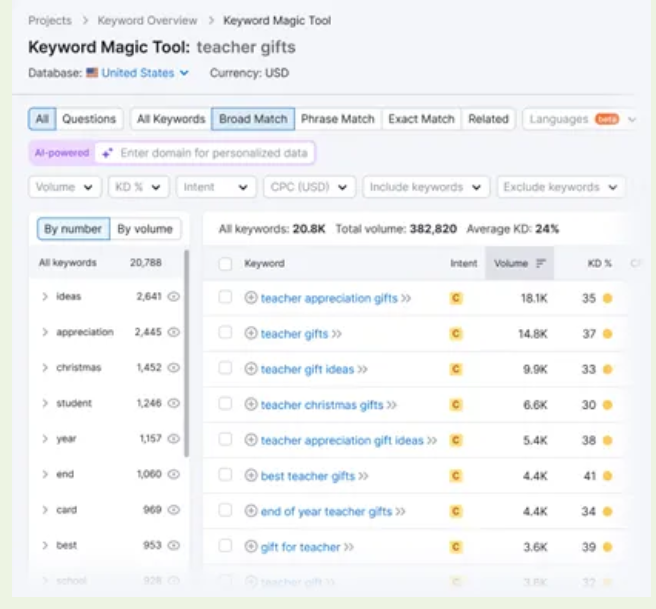Viewport: 656px width, 609px height.
Task: Click intent C badge for teacher appreciation gifts
Action: point(456,298)
